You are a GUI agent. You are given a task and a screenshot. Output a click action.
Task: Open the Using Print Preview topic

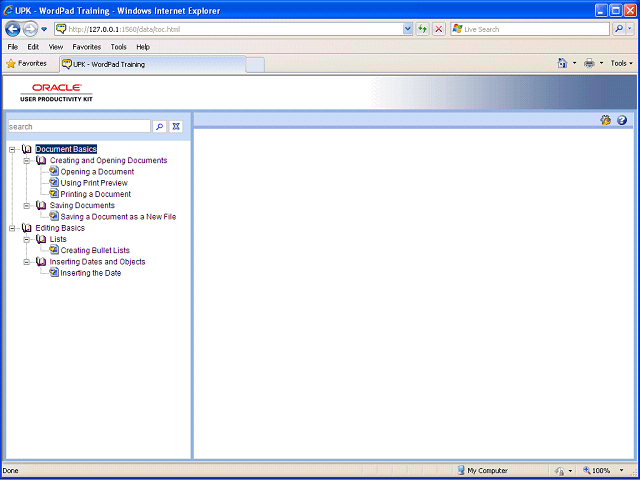[x=94, y=183]
